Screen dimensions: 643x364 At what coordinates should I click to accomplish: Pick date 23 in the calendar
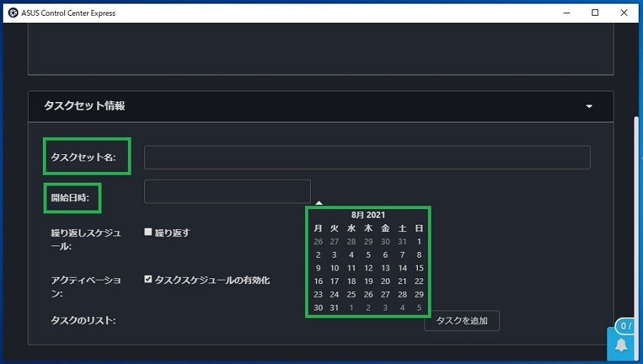(318, 294)
